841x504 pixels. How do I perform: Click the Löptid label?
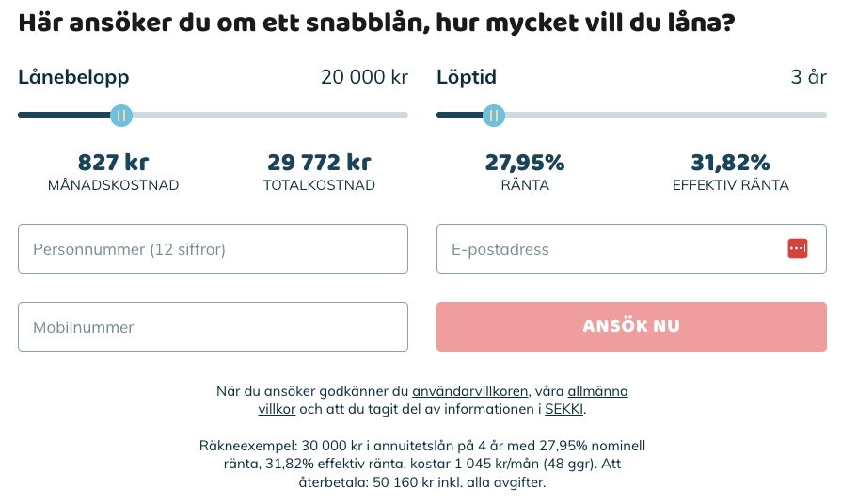click(467, 77)
